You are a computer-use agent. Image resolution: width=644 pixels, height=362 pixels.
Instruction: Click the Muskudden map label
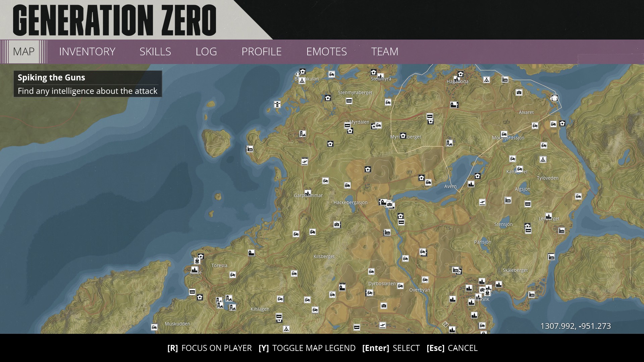pos(177,324)
